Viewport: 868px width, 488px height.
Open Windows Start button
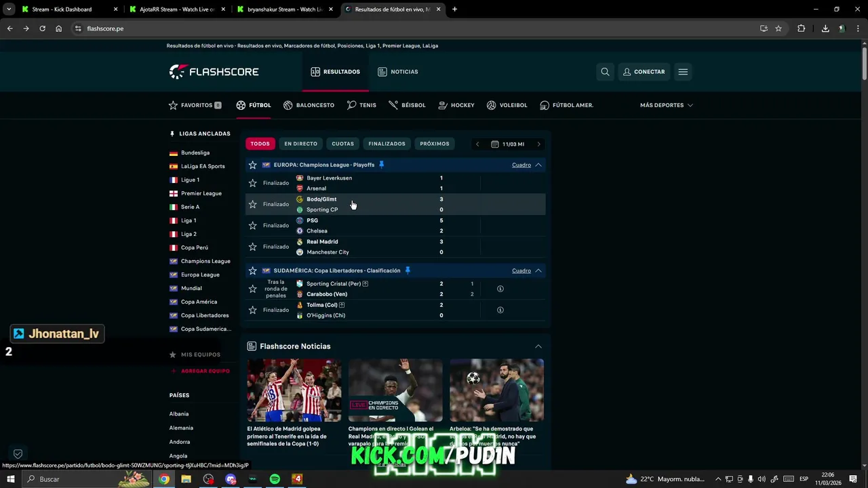10,479
